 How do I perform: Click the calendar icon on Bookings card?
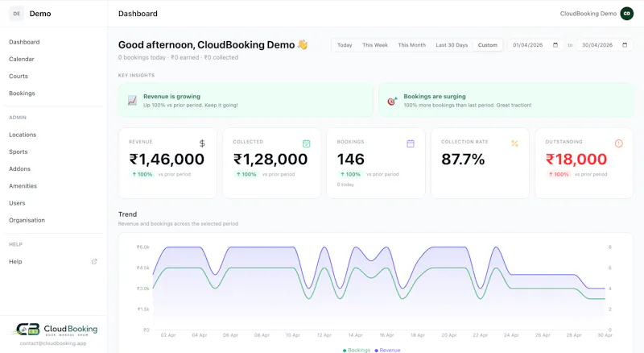pos(411,143)
